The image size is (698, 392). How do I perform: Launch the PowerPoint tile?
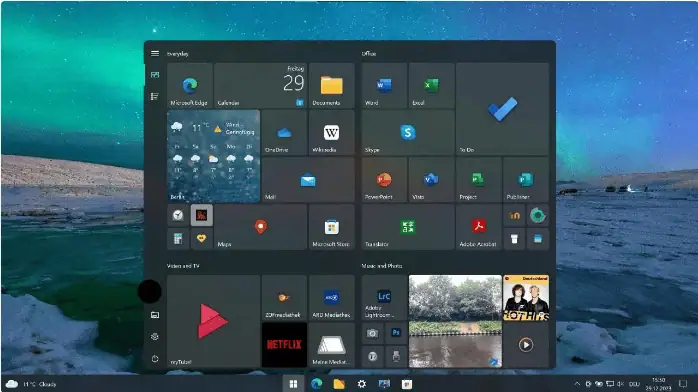(384, 180)
